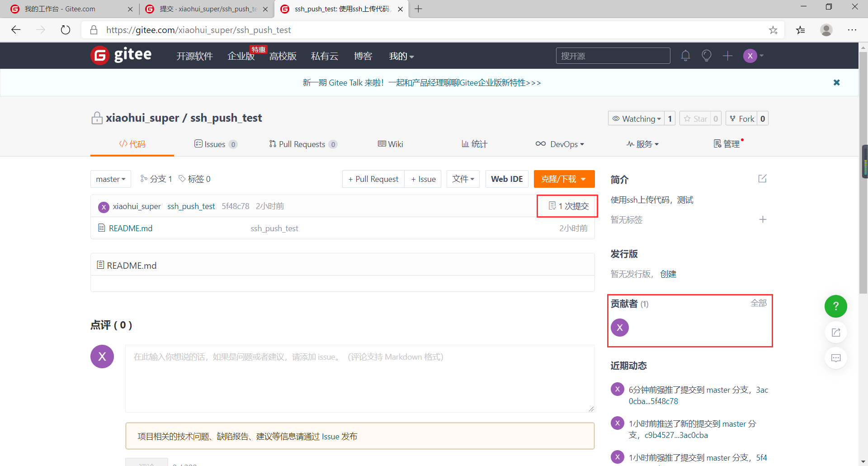This screenshot has height=466, width=868.
Task: Open the purple user avatar menu in the header
Action: tap(753, 56)
